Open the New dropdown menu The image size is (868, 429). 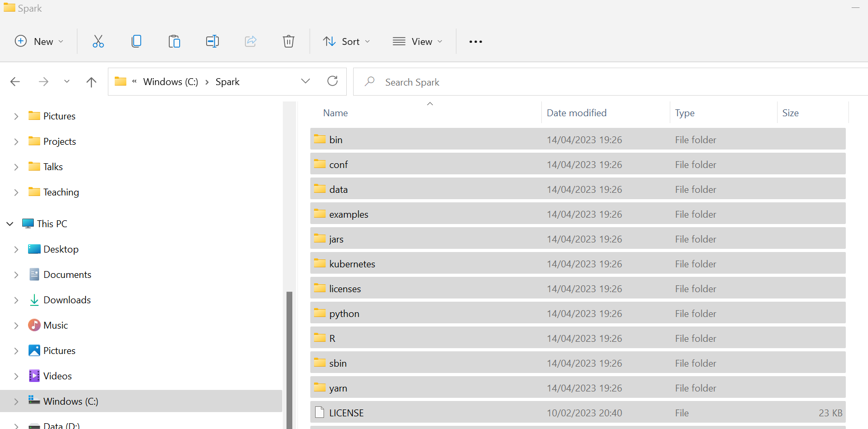(39, 41)
